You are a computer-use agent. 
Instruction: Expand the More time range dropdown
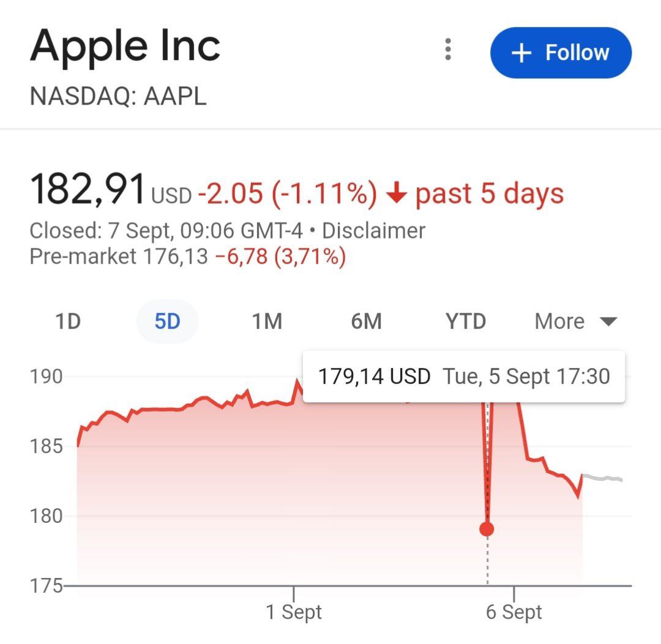click(559, 320)
